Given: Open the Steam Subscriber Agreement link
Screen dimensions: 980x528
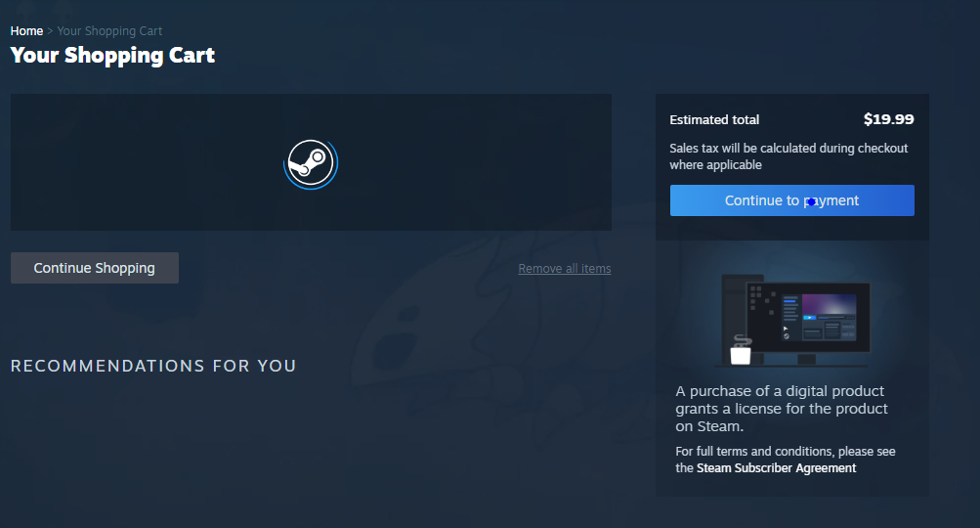Looking at the screenshot, I should coord(776,468).
